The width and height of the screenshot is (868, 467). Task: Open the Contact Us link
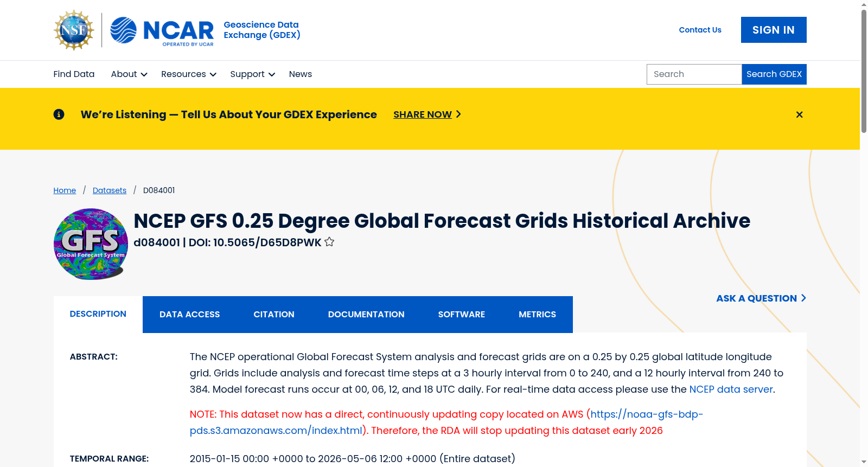(x=700, y=30)
